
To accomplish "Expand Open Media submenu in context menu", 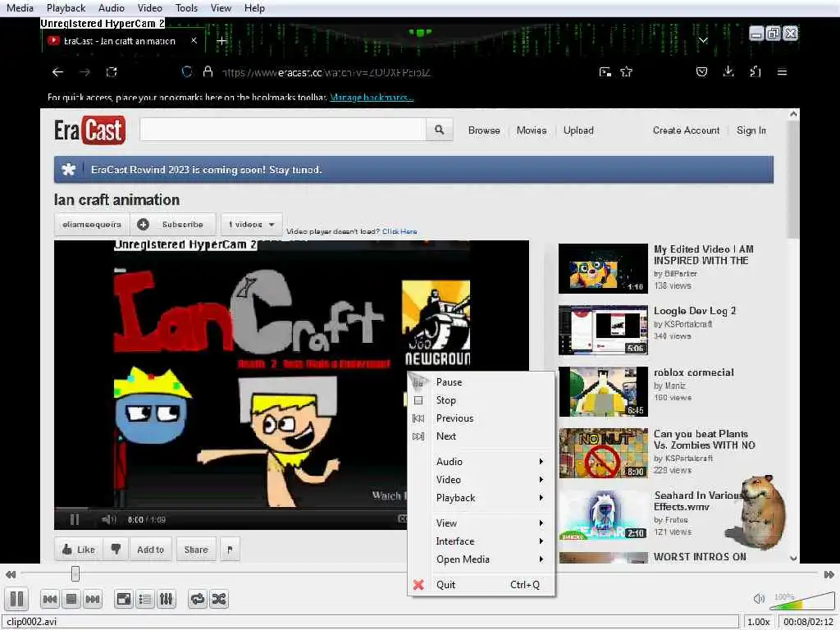I will coord(481,559).
